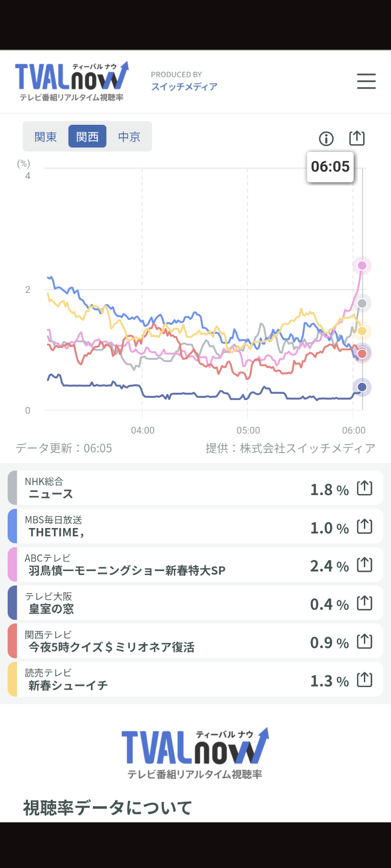Share the MBS毎日放送 THETIME rating
The image size is (391, 868).
point(364,527)
